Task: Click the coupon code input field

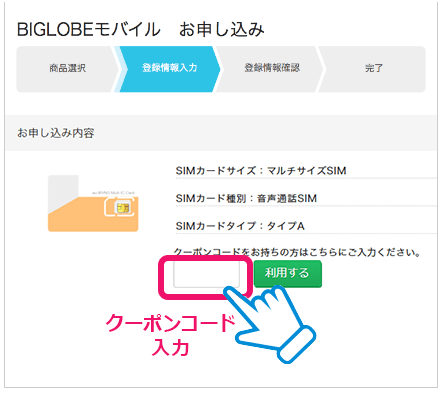Action: tap(206, 274)
